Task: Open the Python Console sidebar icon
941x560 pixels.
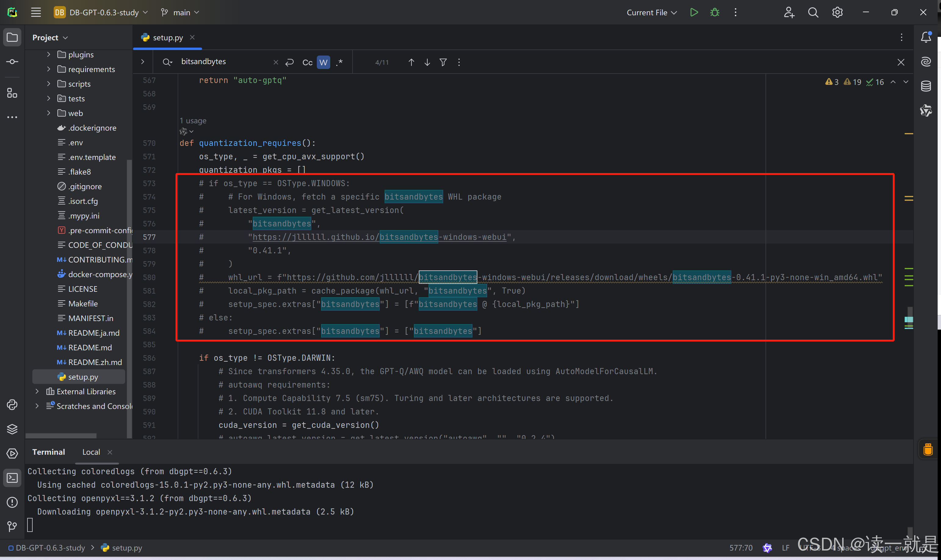Action: [x=12, y=405]
